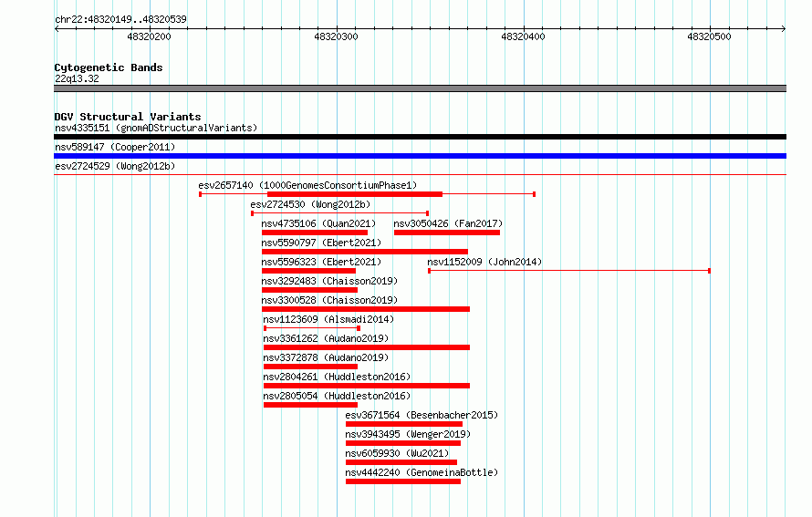Open the nsv1152009 John2014 label
The height and width of the screenshot is (517, 812).
point(484,262)
